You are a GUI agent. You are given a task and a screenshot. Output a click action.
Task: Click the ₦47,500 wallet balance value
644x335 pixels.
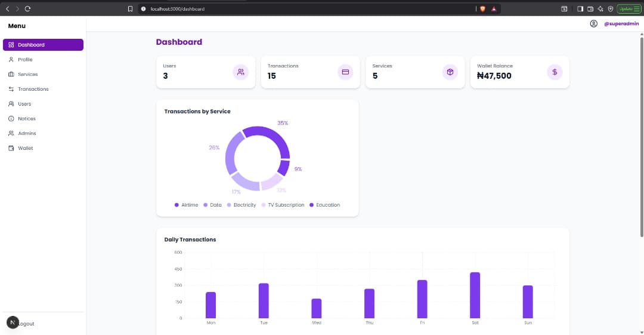pyautogui.click(x=494, y=76)
